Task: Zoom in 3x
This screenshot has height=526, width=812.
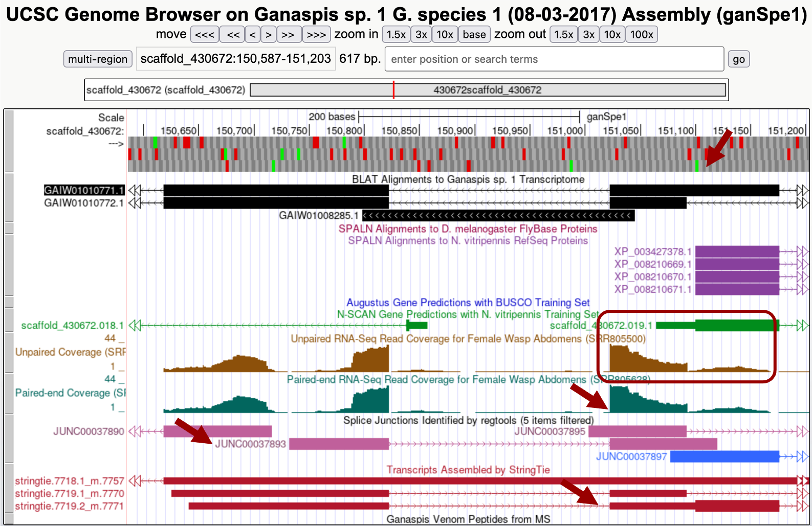Action: click(x=421, y=35)
